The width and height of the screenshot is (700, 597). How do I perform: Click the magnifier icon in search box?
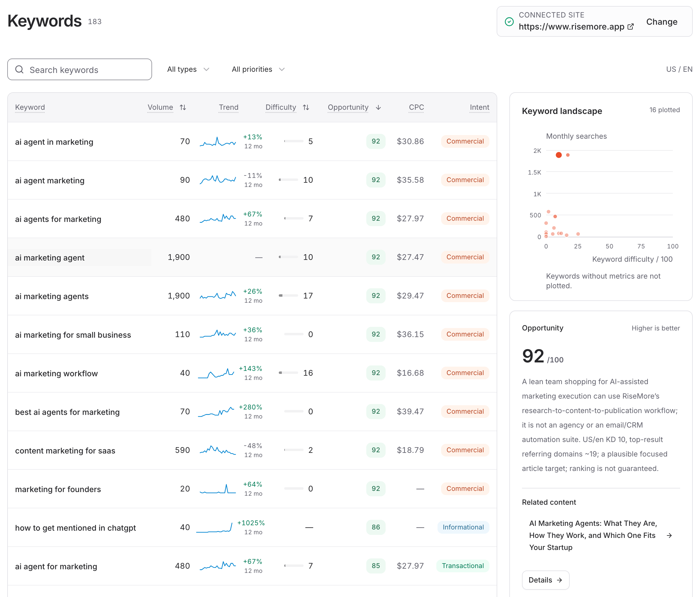pos(20,70)
